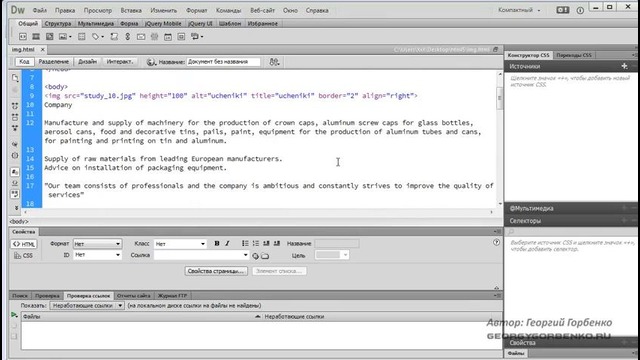
Task: Click the Character insert icon
Action: [195, 37]
